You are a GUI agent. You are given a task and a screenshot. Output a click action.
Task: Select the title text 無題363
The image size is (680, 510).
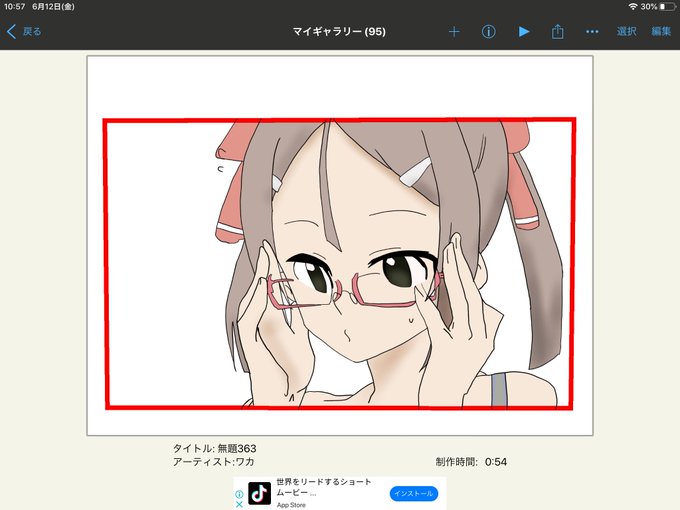(237, 448)
